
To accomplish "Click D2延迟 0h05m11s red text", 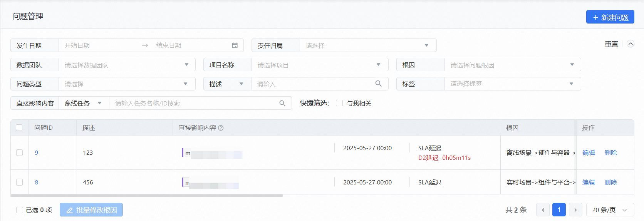I will pyautogui.click(x=444, y=158).
